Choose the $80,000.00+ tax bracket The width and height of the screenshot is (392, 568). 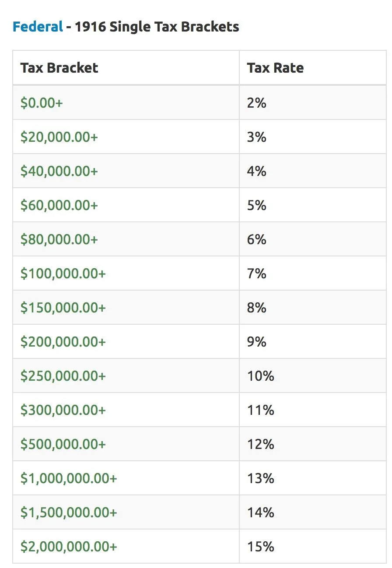(59, 239)
